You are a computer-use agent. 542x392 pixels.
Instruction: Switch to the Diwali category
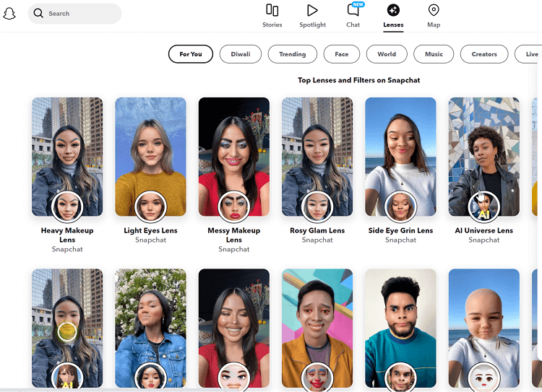241,54
